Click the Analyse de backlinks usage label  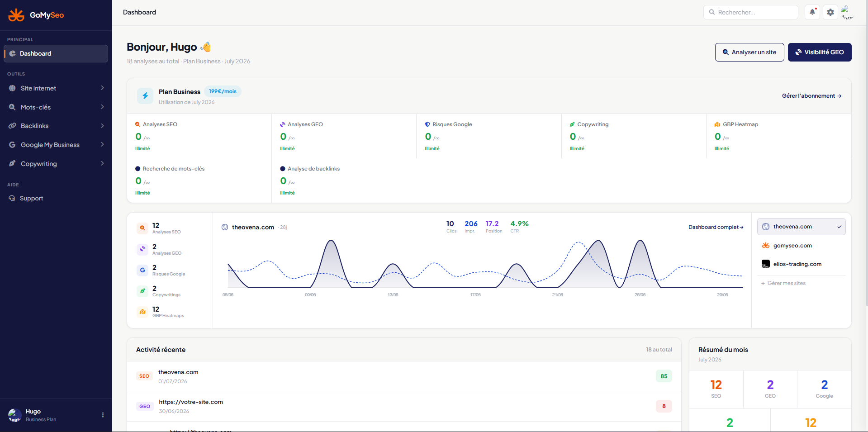click(x=313, y=169)
